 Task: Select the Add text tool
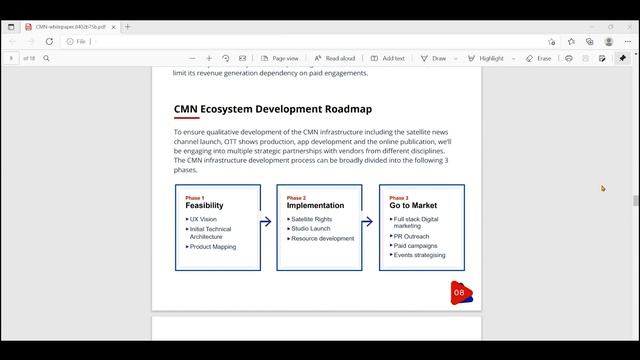tap(387, 58)
